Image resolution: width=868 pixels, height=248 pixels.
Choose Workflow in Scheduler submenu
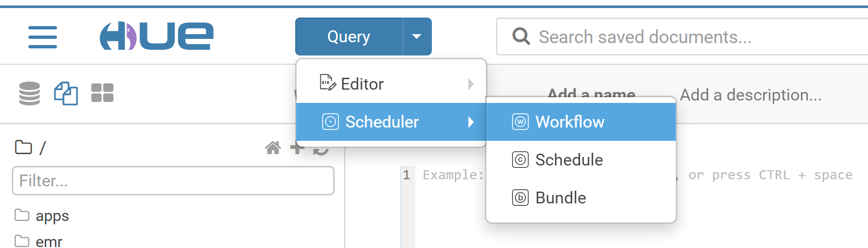pyautogui.click(x=569, y=122)
